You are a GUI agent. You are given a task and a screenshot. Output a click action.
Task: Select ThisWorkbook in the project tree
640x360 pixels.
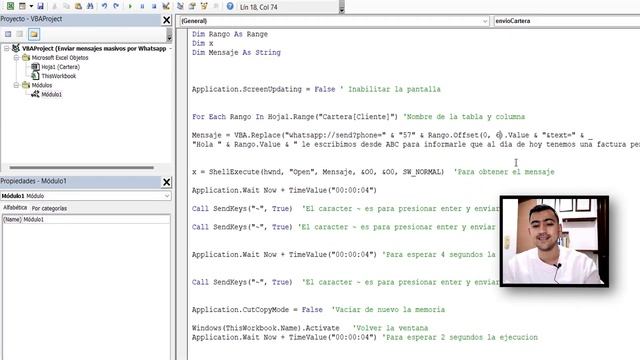pyautogui.click(x=58, y=76)
